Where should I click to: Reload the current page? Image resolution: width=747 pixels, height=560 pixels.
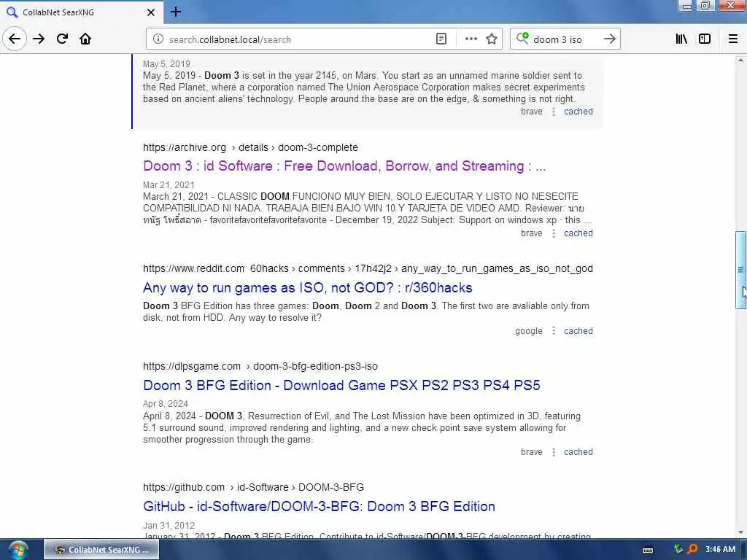(x=62, y=39)
